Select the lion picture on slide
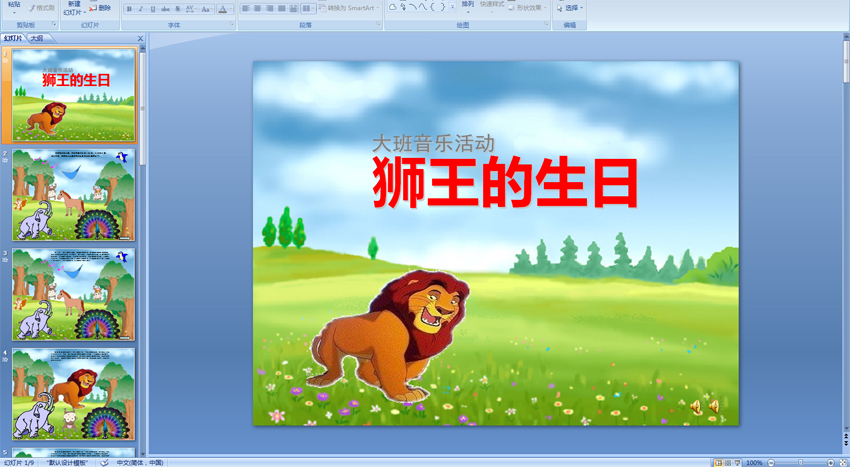This screenshot has width=850, height=467. [x=388, y=336]
